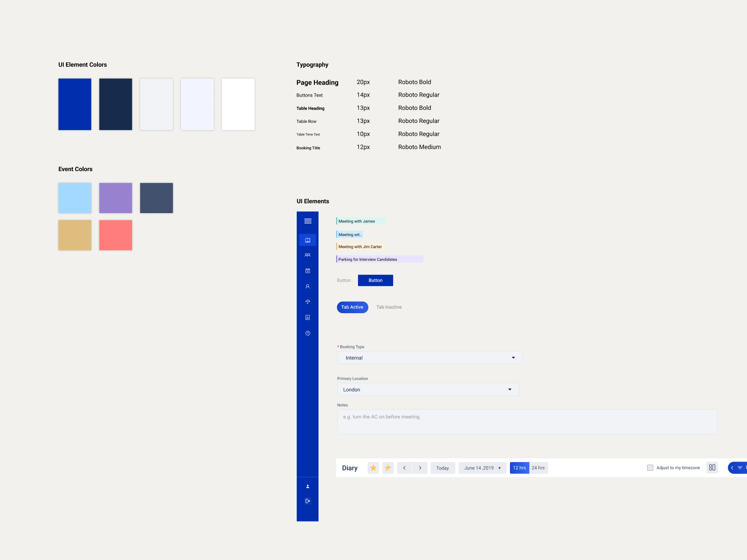Image resolution: width=747 pixels, height=560 pixels.
Task: Switch to the layout grid view icon
Action: tap(712, 468)
